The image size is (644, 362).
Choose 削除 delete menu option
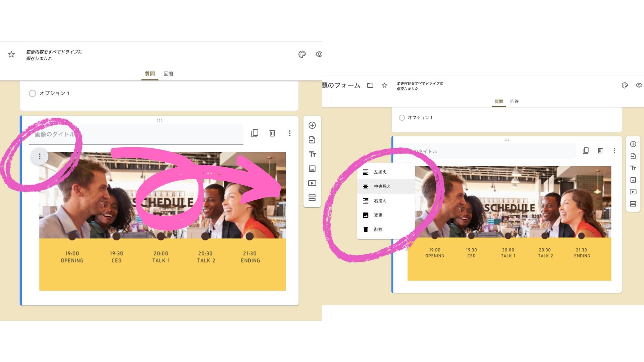click(386, 230)
